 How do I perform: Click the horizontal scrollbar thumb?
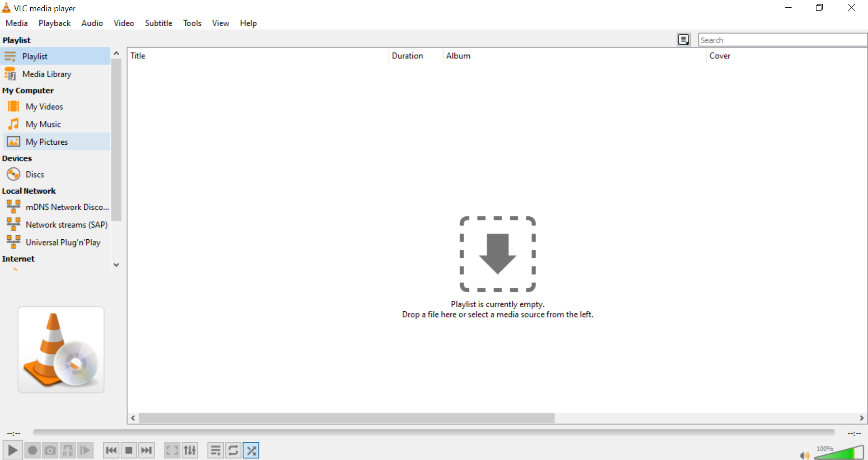(347, 418)
